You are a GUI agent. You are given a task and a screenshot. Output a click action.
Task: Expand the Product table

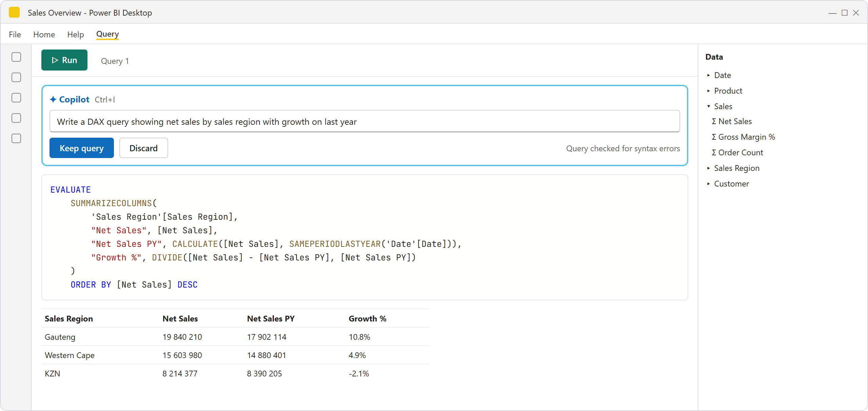[x=708, y=91]
